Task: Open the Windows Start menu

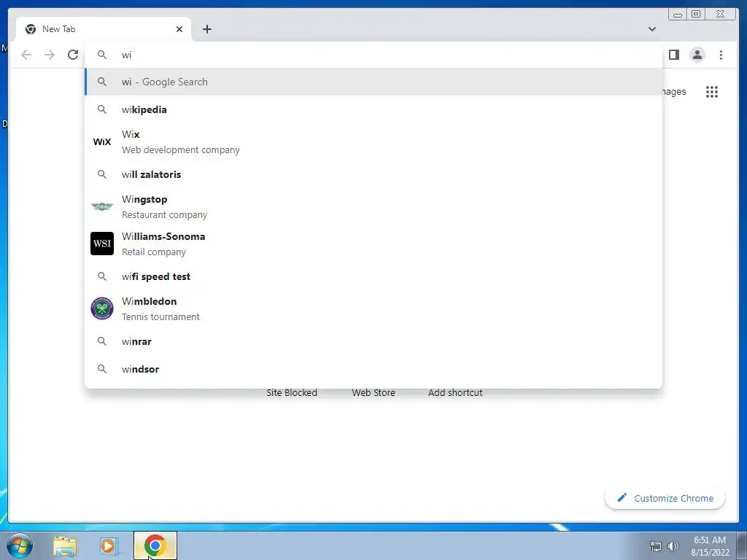Action: [20, 545]
